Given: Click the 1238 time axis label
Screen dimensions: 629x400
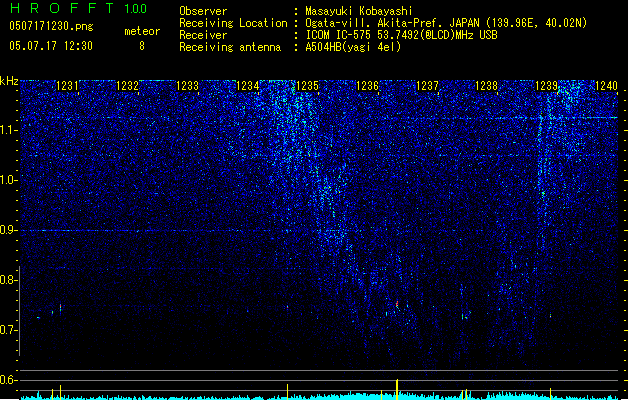Looking at the screenshot, I should point(486,86).
